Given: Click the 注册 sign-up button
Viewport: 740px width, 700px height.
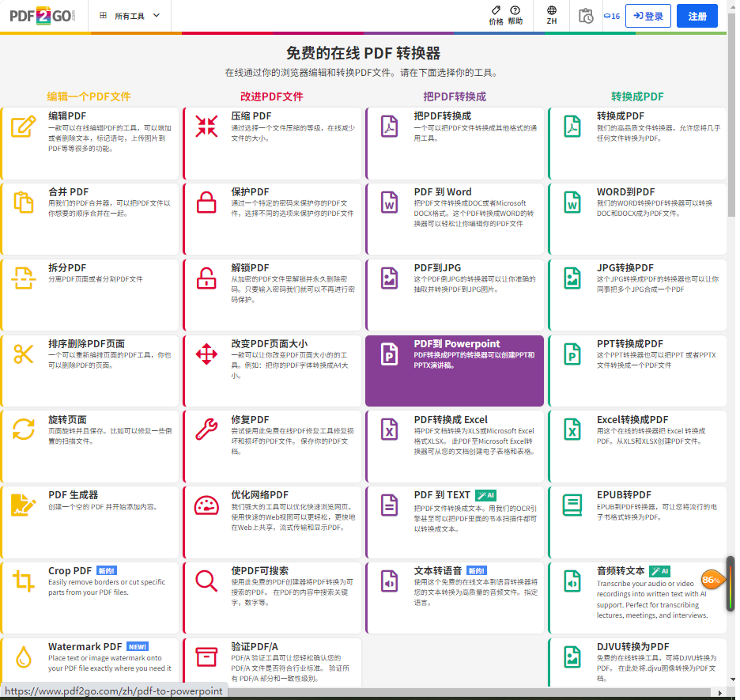Looking at the screenshot, I should (697, 16).
